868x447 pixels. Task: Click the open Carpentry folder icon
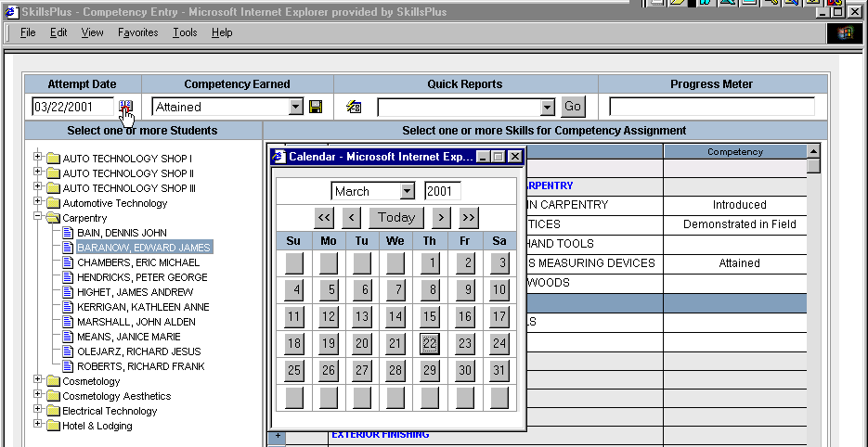tap(53, 219)
